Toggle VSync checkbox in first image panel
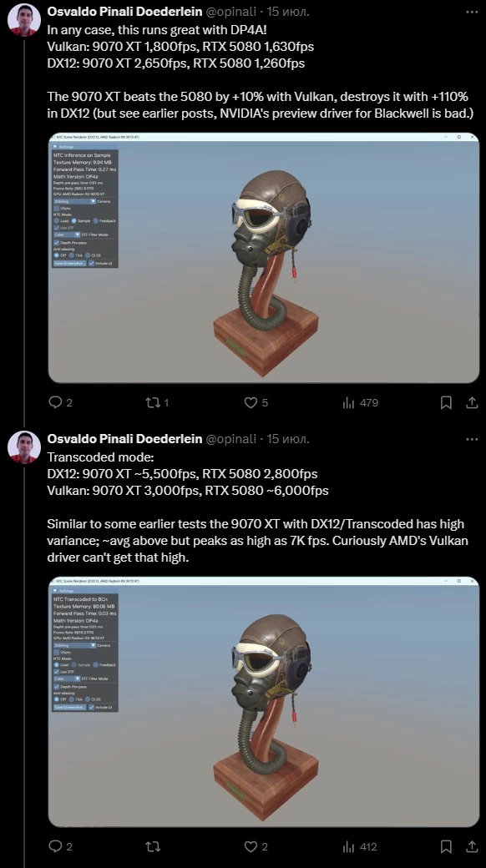 coord(57,208)
